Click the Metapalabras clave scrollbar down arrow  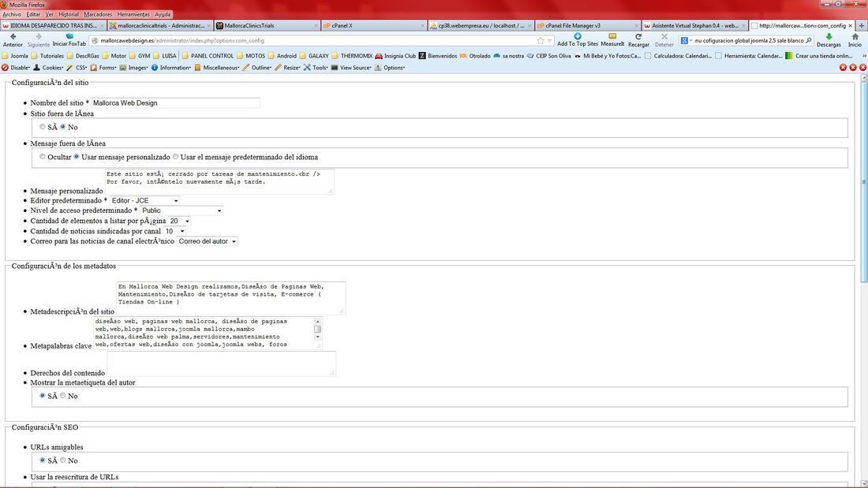pos(318,337)
